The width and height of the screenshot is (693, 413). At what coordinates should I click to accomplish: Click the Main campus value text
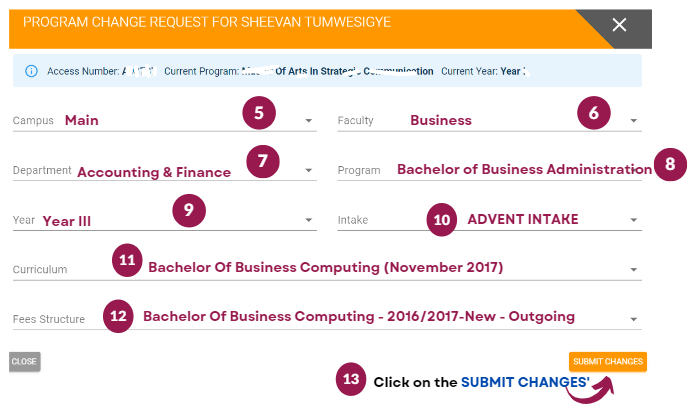point(82,120)
